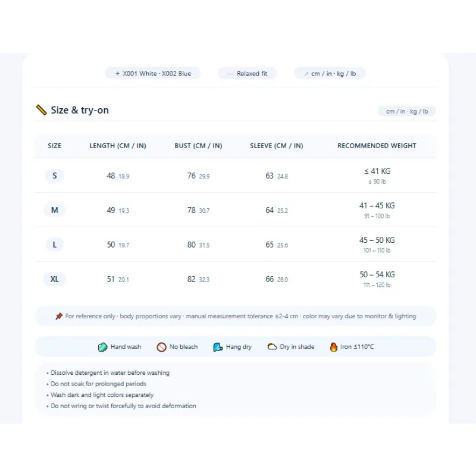Click the top cm / in · kg / lb chip
This screenshot has height=476, width=476.
pos(330,73)
